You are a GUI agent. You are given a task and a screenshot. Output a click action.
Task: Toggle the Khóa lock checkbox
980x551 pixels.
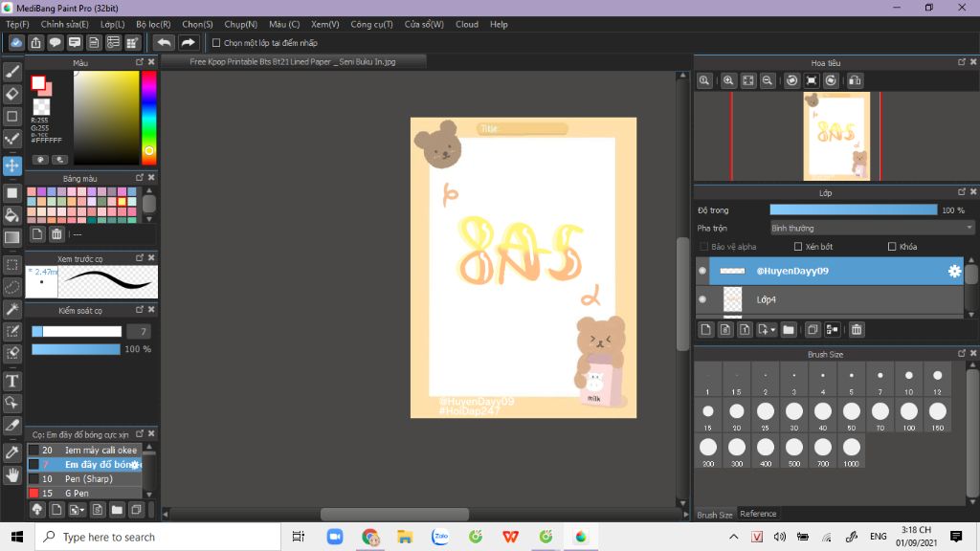(892, 247)
